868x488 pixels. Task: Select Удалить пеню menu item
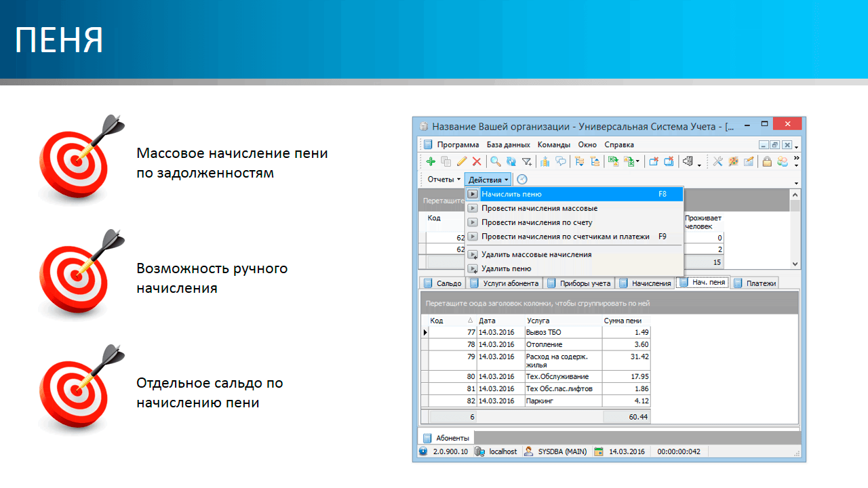point(574,268)
